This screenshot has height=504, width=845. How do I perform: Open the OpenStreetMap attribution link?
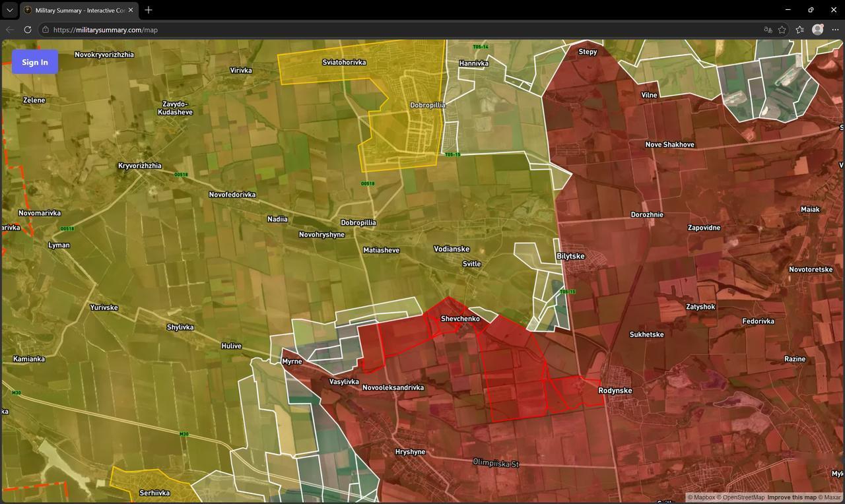(741, 497)
